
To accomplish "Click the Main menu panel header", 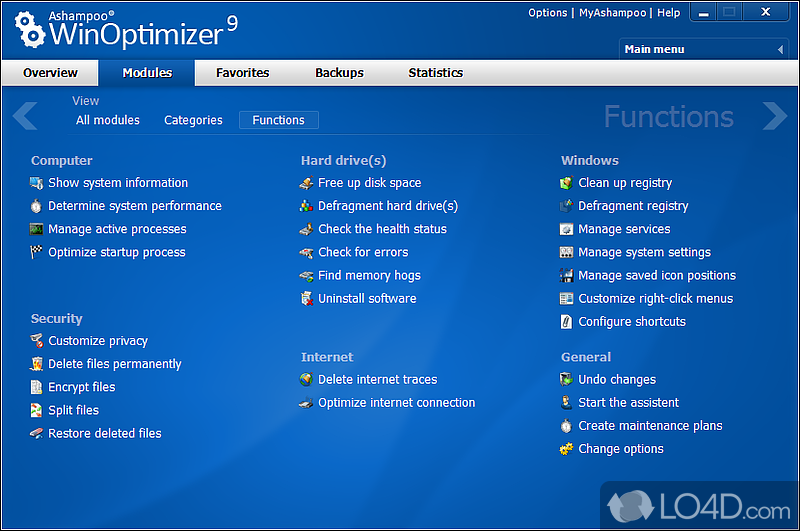I will click(704, 49).
